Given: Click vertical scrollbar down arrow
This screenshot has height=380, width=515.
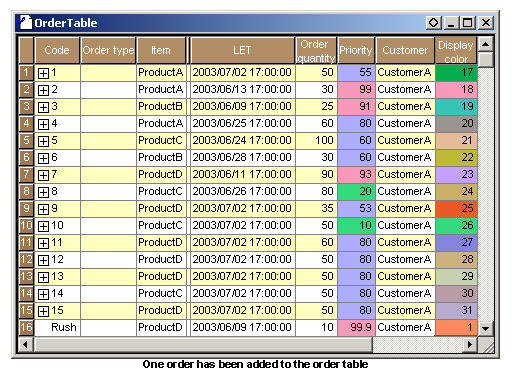Looking at the screenshot, I should coord(485,328).
